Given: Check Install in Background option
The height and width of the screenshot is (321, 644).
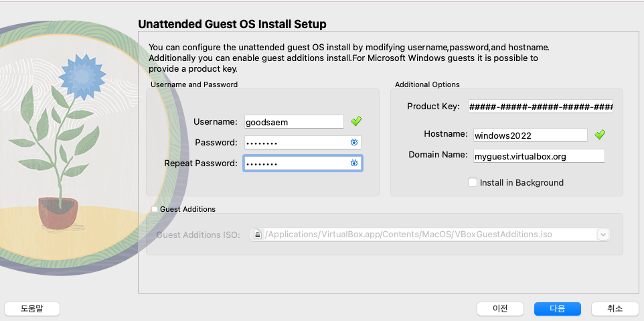Looking at the screenshot, I should 473,182.
